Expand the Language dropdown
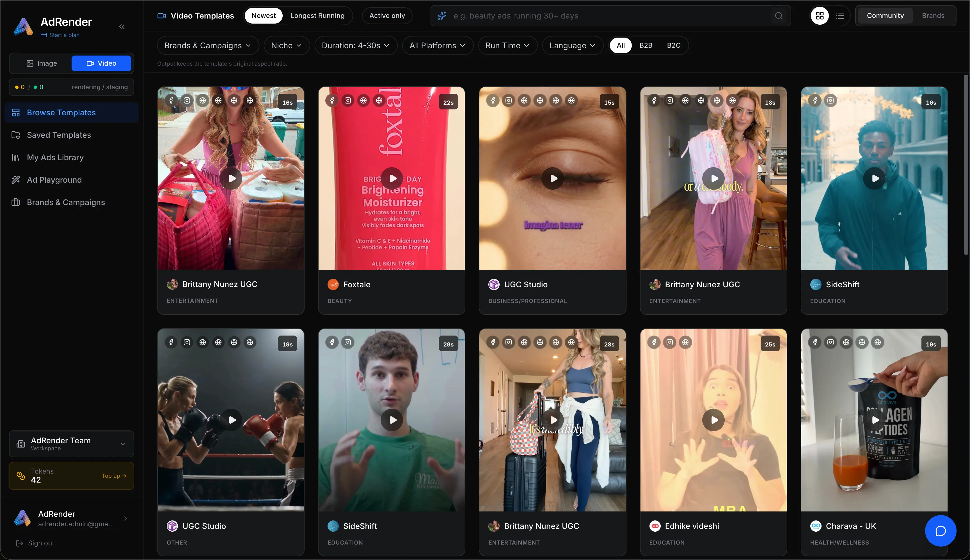 pos(573,45)
